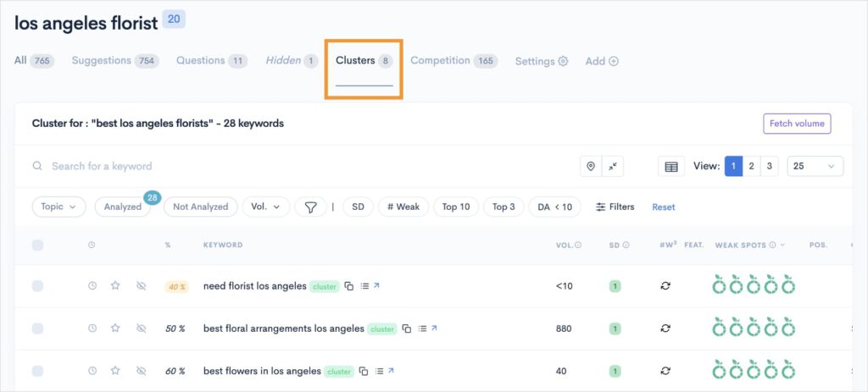Image resolution: width=868 pixels, height=392 pixels.
Task: Expand the Topic dropdown
Action: pos(58,207)
